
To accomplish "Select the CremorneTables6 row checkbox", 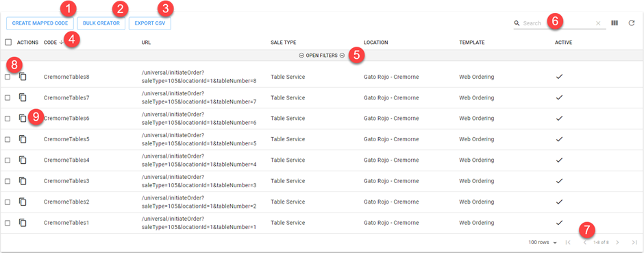I will coord(8,119).
